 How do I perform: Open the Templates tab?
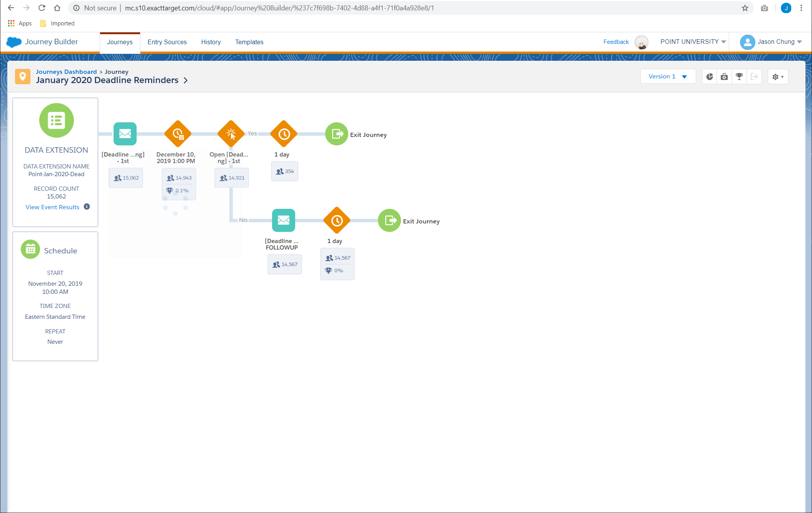[249, 42]
